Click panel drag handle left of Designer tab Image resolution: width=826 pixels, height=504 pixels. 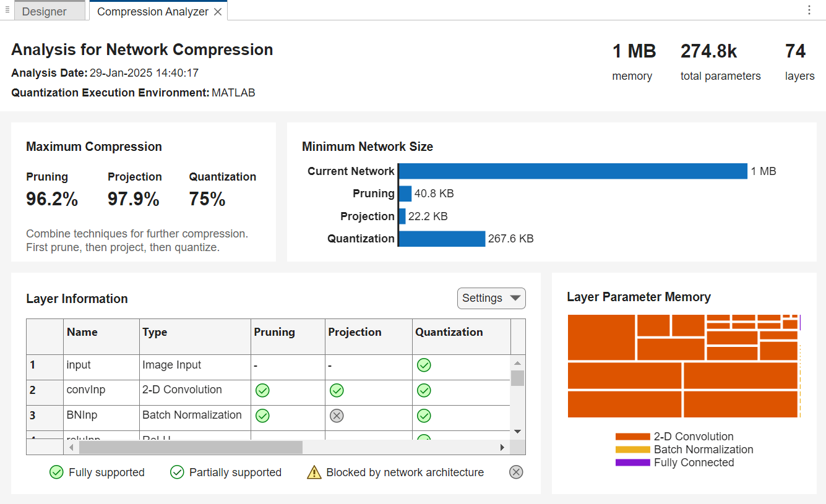pos(7,10)
